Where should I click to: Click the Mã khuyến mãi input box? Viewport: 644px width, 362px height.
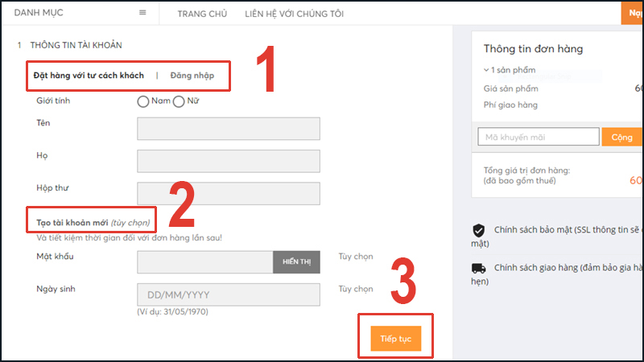(538, 137)
